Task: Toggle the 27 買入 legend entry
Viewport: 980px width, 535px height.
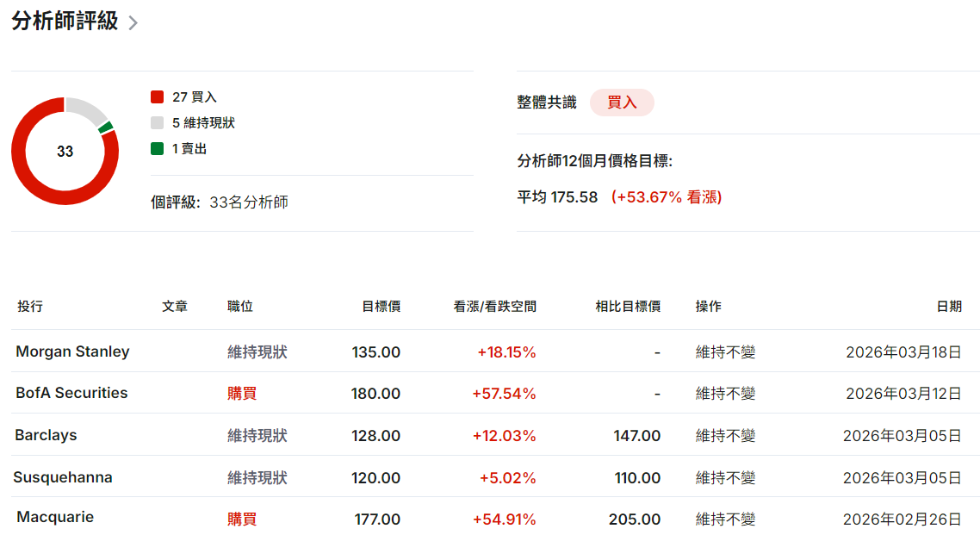Action: pos(183,96)
